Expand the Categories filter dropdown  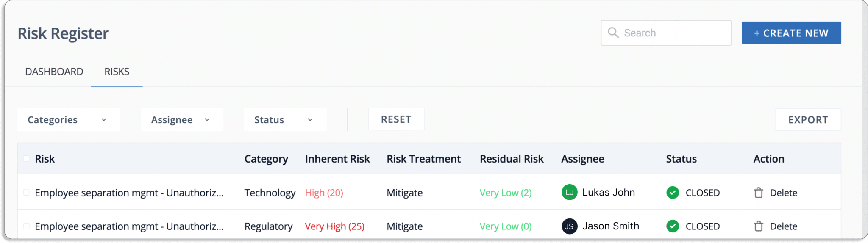click(69, 120)
